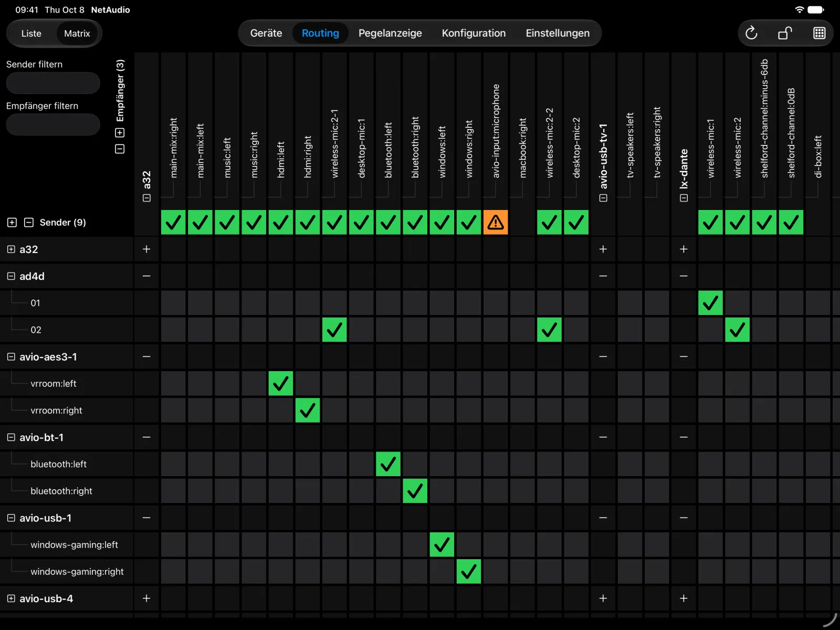Toggle routing of bluetooth:right to bluetooth:right
Image resolution: width=840 pixels, height=630 pixels.
415,491
